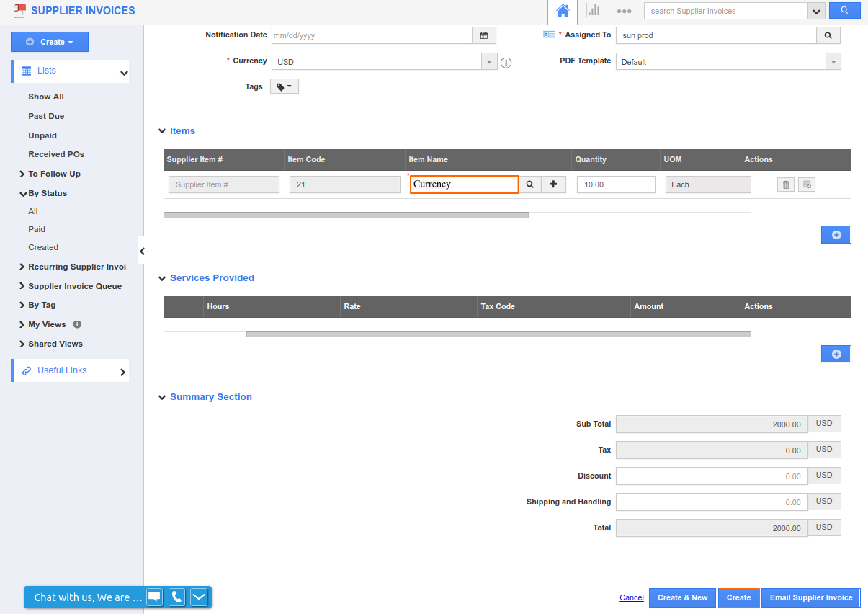The image size is (868, 614).
Task: Select the All status filter
Action: point(33,211)
